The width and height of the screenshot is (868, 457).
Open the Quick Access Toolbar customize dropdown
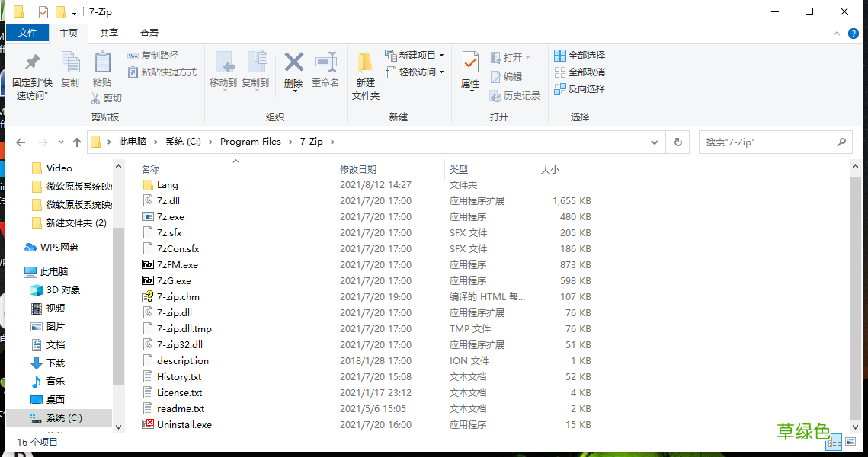tap(74, 12)
